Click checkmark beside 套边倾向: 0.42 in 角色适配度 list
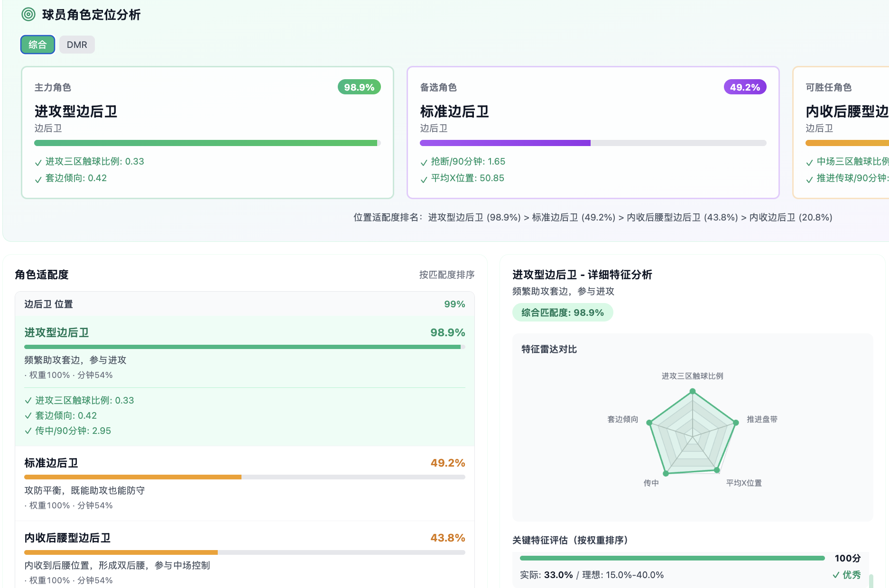This screenshot has height=588, width=889. tap(28, 416)
